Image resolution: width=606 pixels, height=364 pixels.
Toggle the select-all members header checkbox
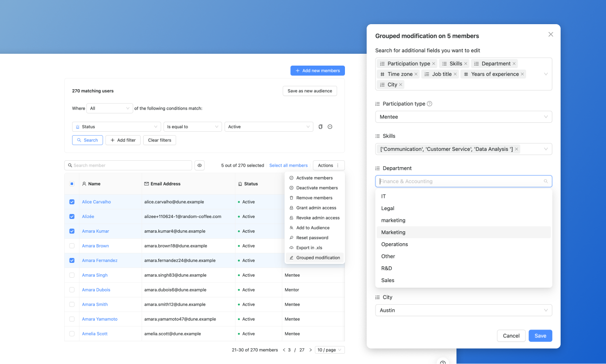point(72,184)
